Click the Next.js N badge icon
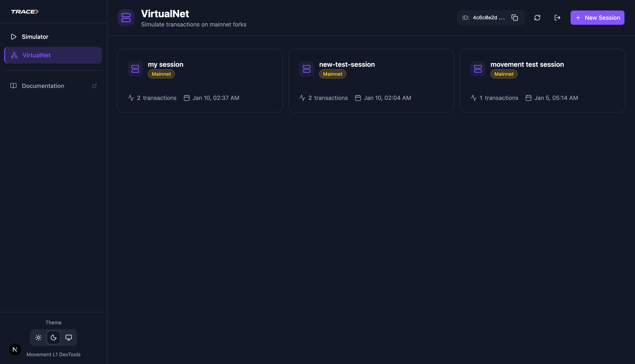 [15, 349]
